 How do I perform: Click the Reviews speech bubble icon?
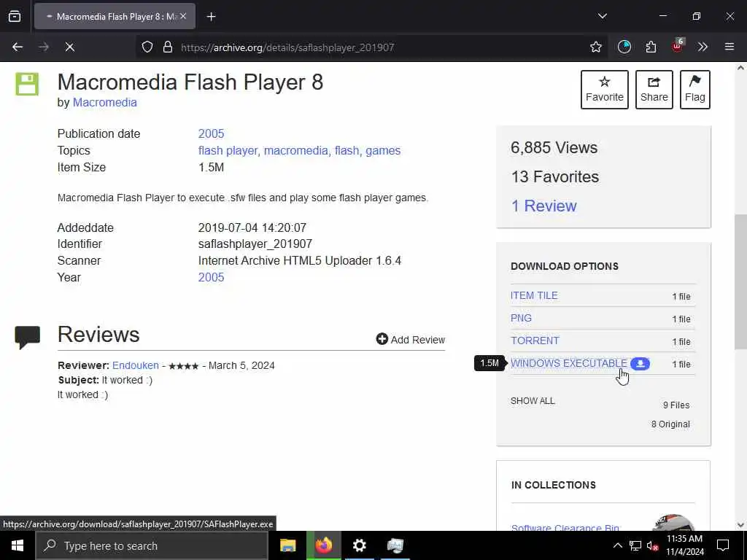[28, 337]
